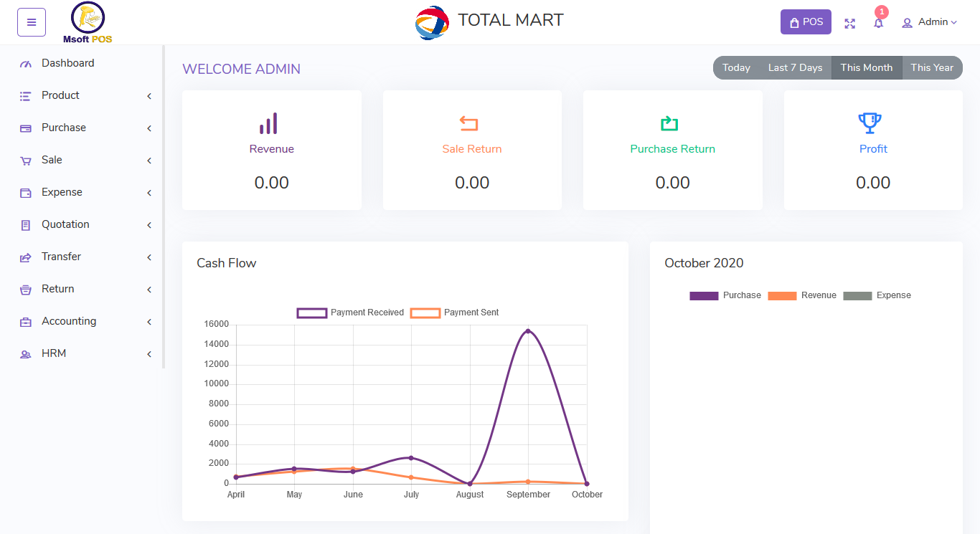Toggle Payment Sent legend swatch
This screenshot has width=980, height=534.
coord(425,313)
